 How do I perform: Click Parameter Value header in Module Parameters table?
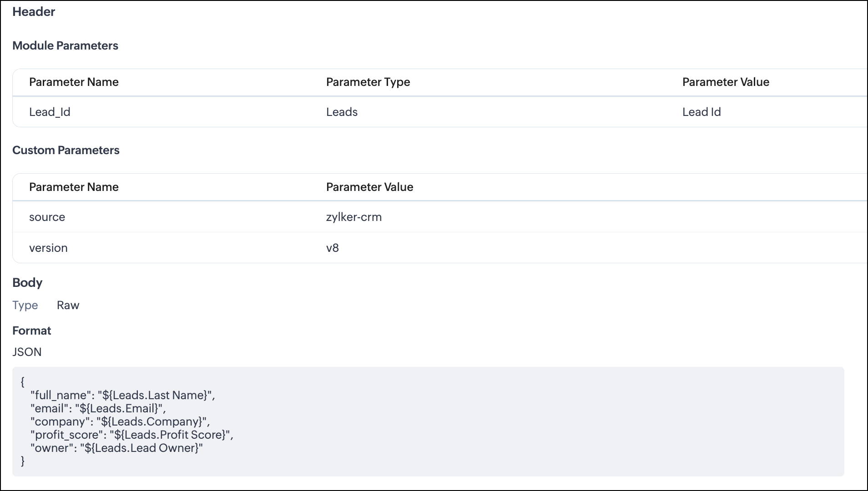[x=725, y=82]
